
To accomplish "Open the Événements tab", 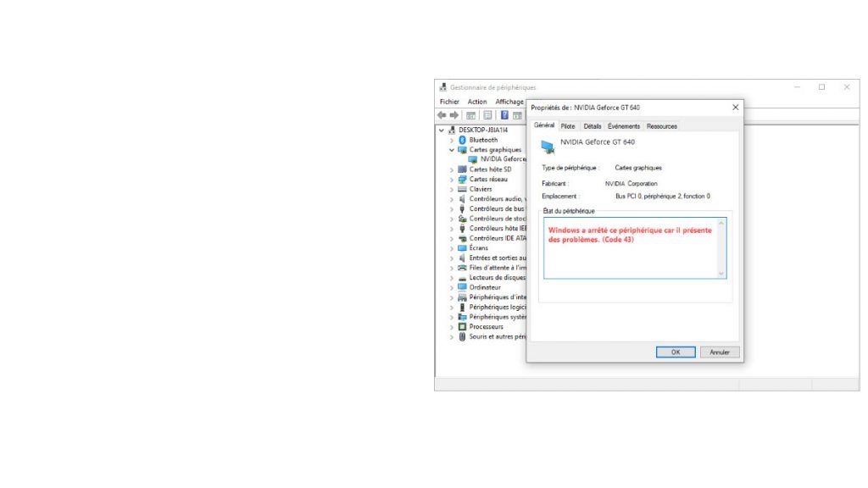I will pos(624,126).
